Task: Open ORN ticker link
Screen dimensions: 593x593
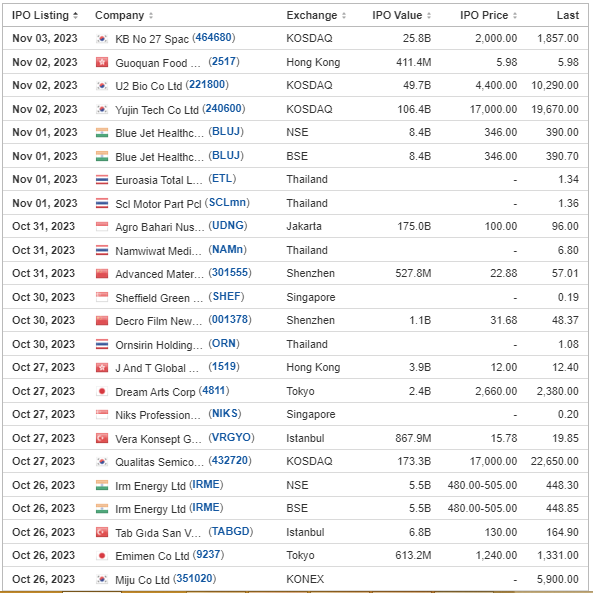Action: tap(224, 343)
